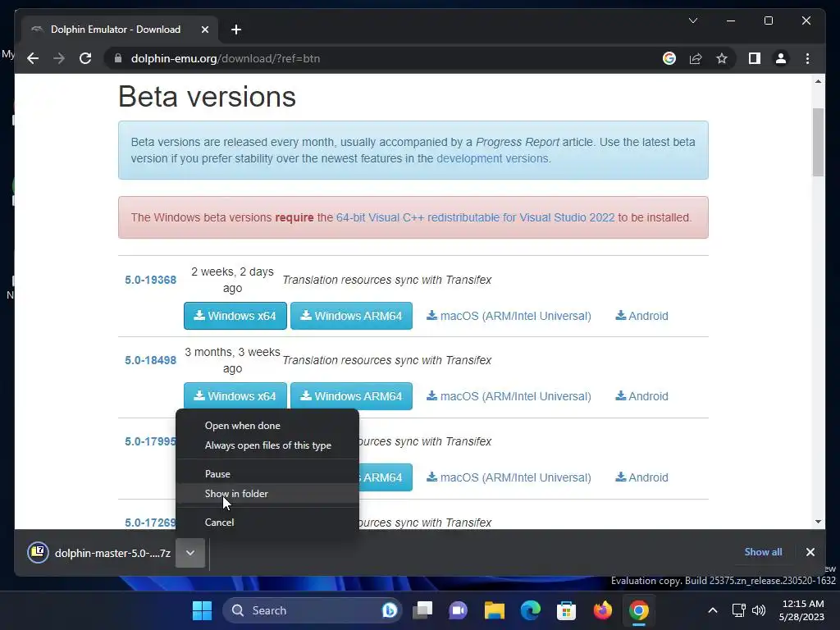Share this page using share icon
This screenshot has width=840, height=630.
(x=696, y=58)
